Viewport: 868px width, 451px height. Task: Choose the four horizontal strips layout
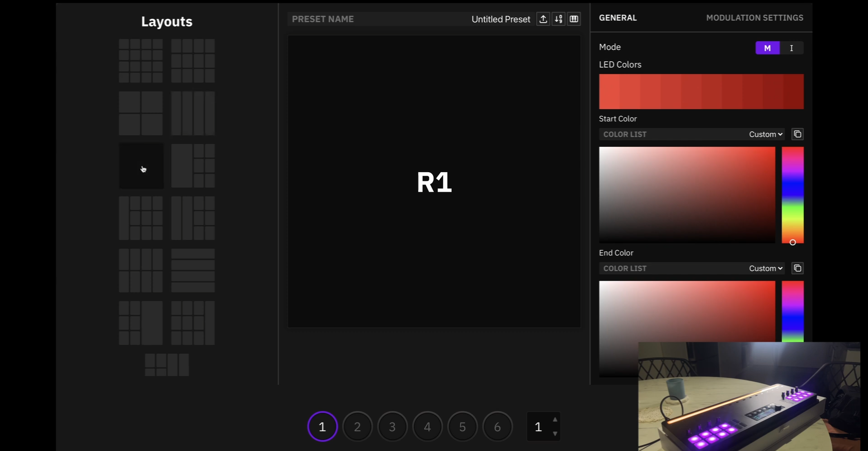[193, 271]
